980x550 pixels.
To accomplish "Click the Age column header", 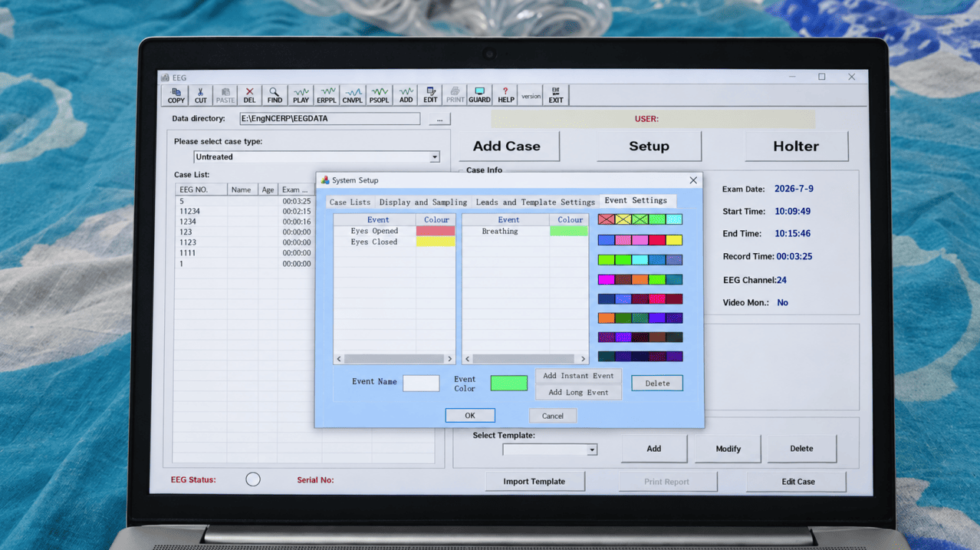I will pos(268,189).
